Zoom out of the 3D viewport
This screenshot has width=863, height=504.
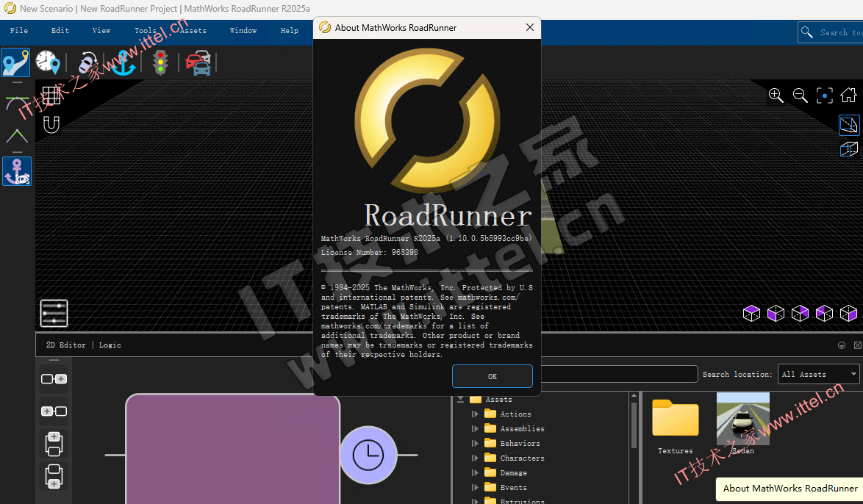click(x=801, y=96)
